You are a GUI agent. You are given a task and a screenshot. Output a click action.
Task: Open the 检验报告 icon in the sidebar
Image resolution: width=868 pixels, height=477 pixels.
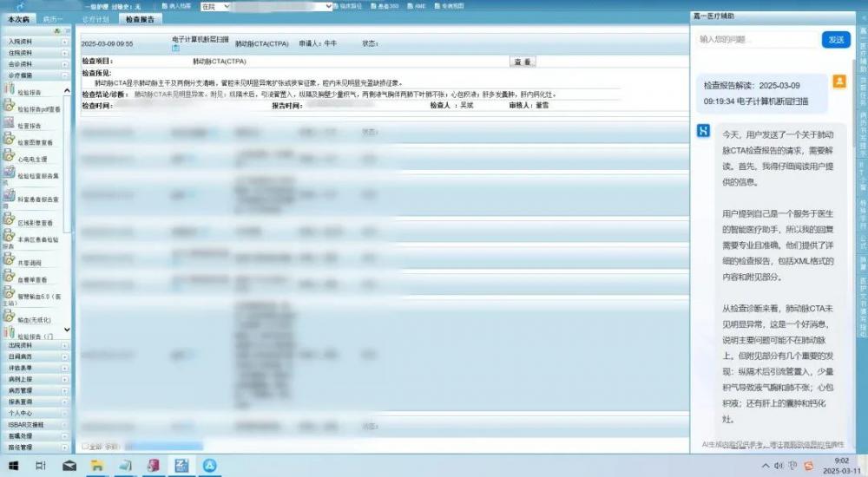(x=10, y=88)
